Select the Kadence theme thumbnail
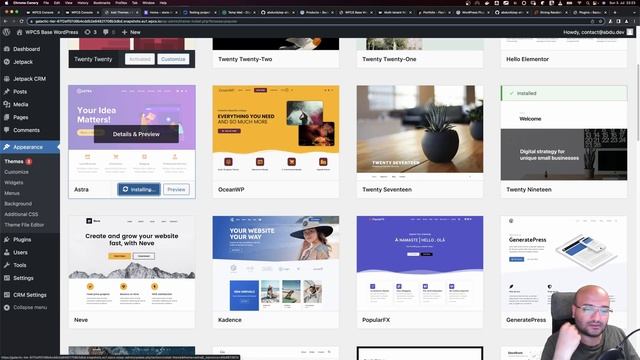Screen dimensions: 640x360 click(x=276, y=263)
